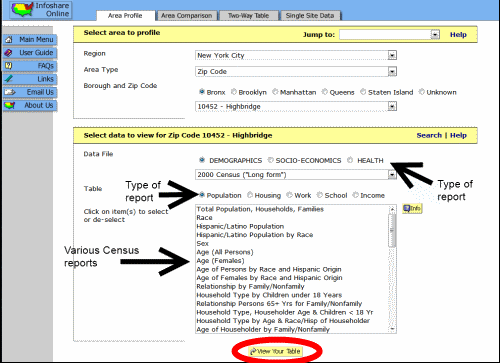Select 'Hispanic/Latino Population by Race' item
This screenshot has width=500, height=363.
point(255,235)
